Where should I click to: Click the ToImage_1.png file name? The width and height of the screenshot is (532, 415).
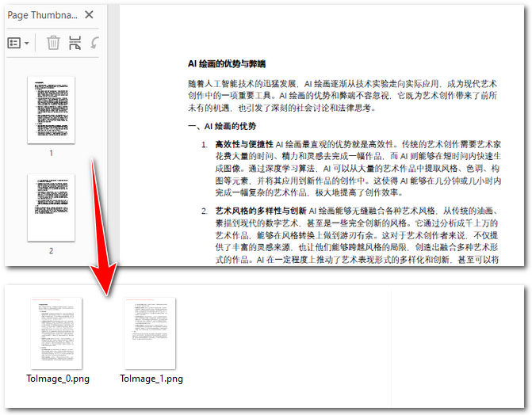(x=151, y=379)
